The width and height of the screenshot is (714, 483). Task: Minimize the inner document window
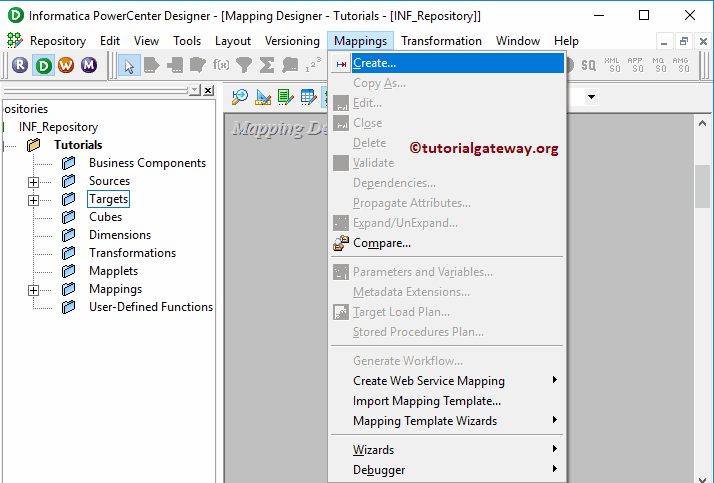(x=664, y=41)
